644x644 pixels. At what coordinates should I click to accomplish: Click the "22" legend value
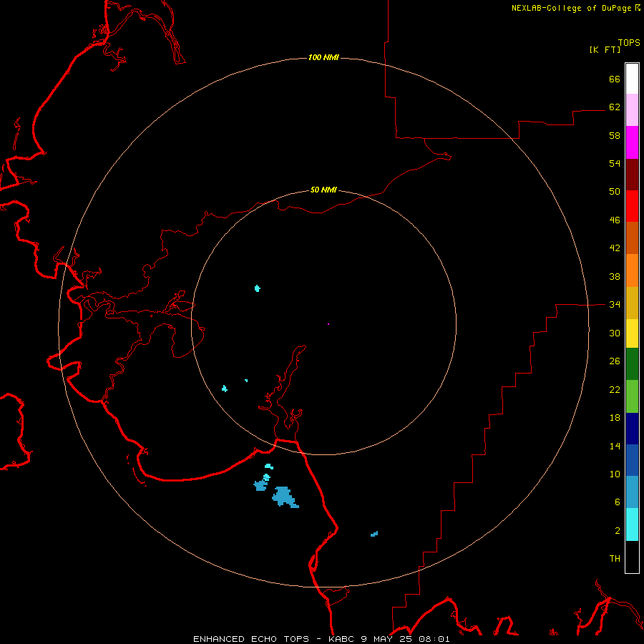coord(615,390)
